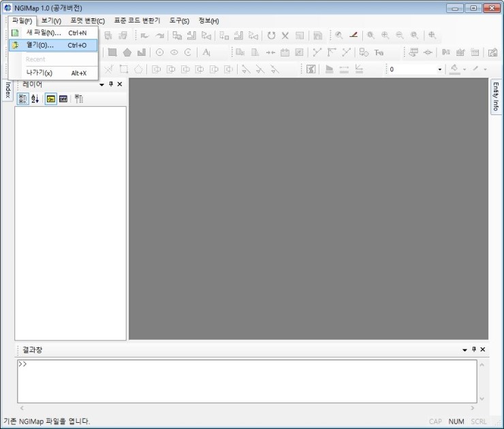This screenshot has height=429, width=504.
Task: Open the combo box showing 0
Action: point(415,69)
